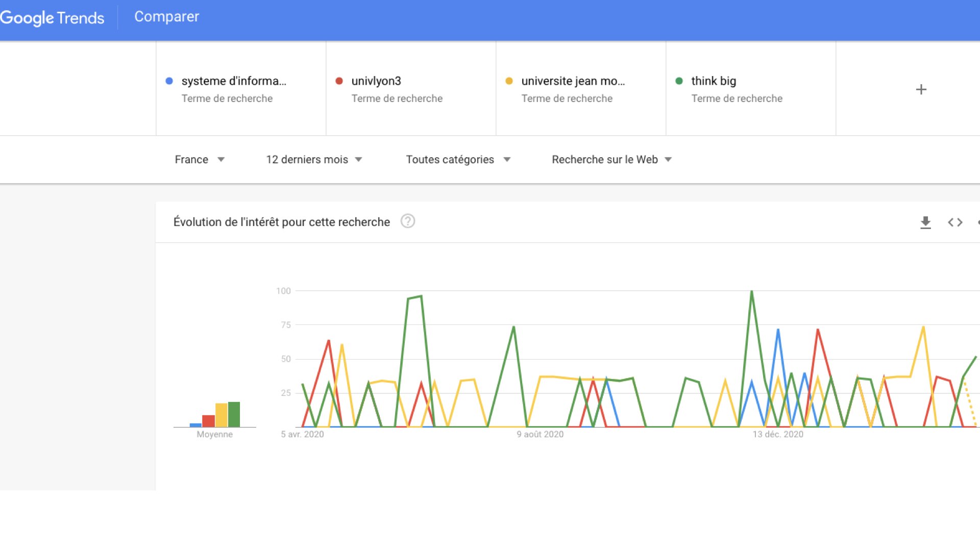Download the chart data as CSV
The image size is (980, 551).
(925, 222)
